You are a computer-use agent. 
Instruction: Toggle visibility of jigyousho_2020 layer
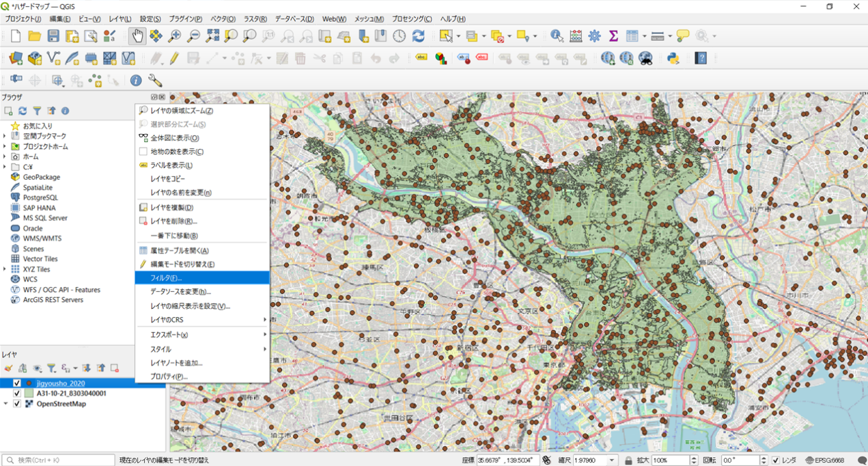click(17, 383)
